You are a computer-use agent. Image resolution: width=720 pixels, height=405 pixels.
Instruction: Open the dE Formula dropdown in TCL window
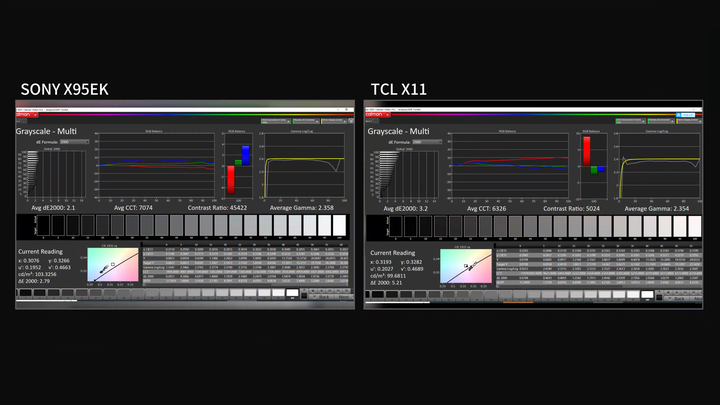pos(427,142)
